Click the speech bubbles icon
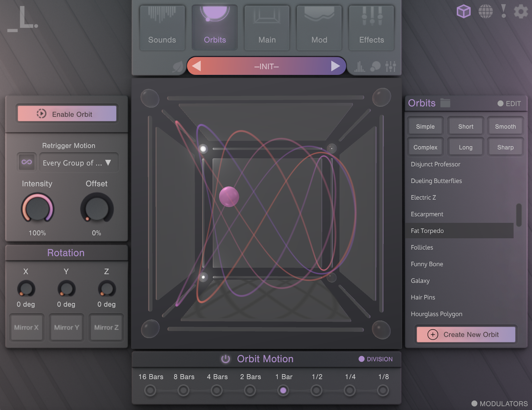 point(375,67)
